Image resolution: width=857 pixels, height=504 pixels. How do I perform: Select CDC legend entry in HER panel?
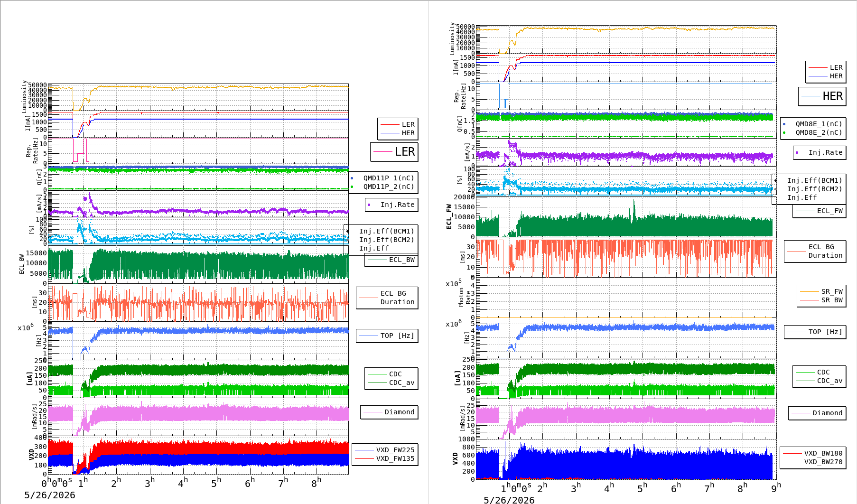click(823, 372)
